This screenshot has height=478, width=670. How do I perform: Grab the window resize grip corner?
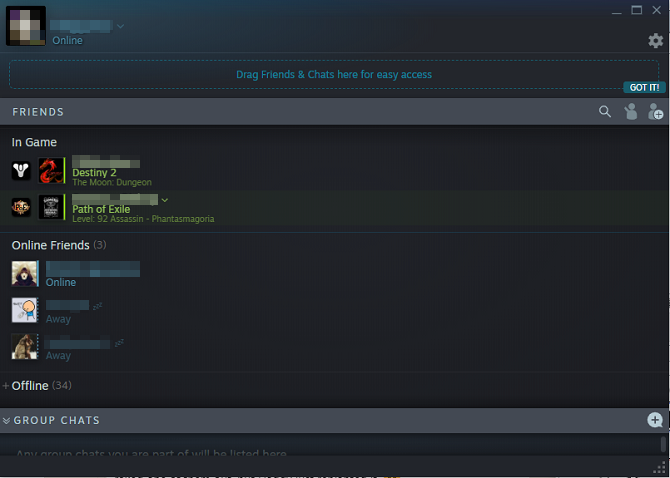pos(659,467)
